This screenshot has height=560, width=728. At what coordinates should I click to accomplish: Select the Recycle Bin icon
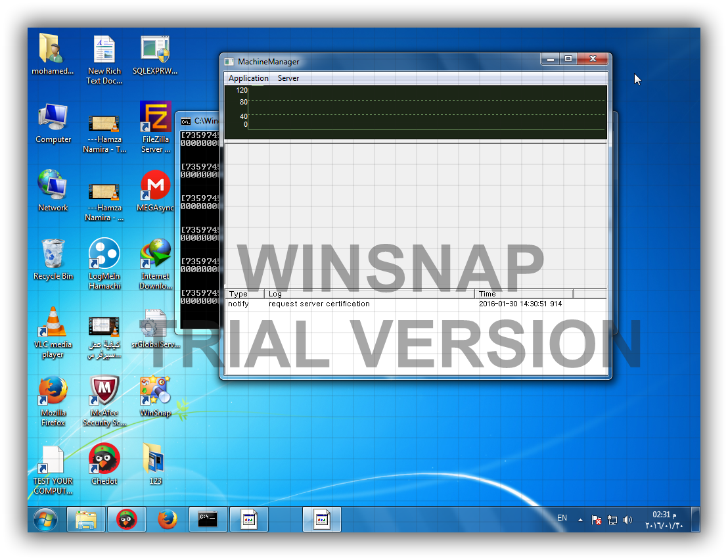coord(53,260)
